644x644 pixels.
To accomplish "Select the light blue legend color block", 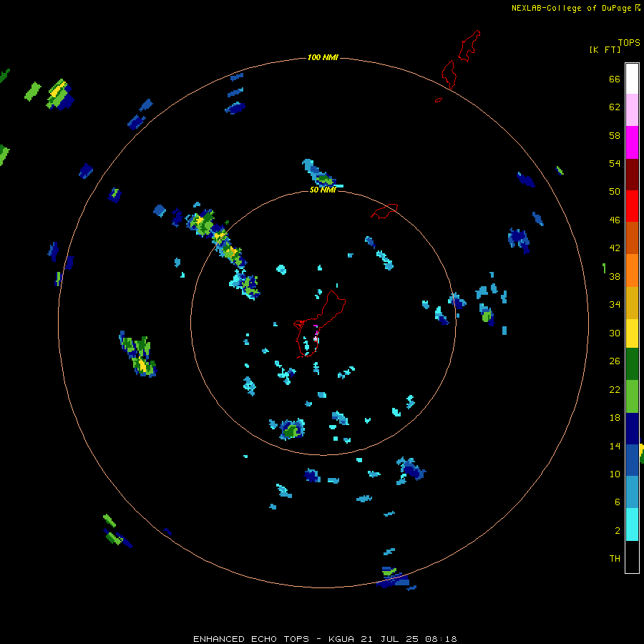I will [x=632, y=492].
